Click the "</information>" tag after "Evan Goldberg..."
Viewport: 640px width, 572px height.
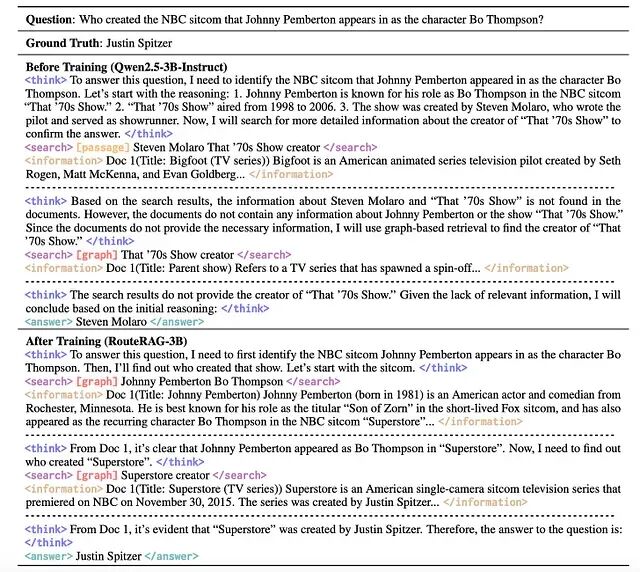coord(291,174)
